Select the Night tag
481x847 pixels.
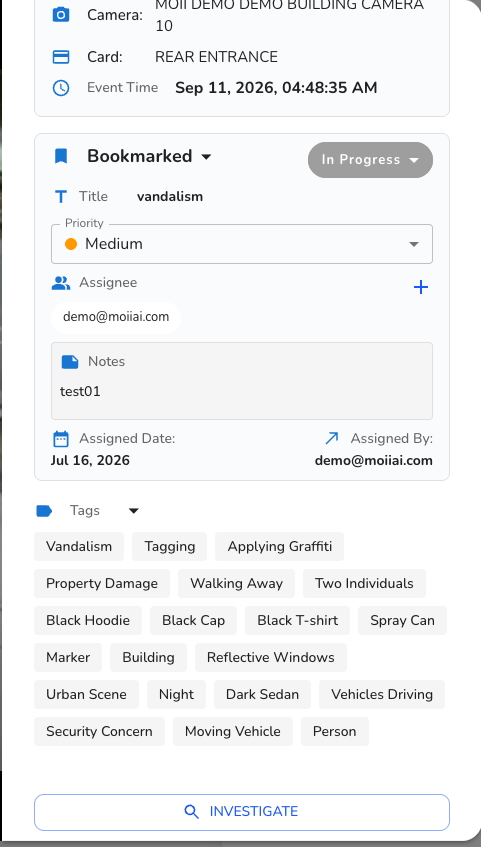(x=176, y=694)
